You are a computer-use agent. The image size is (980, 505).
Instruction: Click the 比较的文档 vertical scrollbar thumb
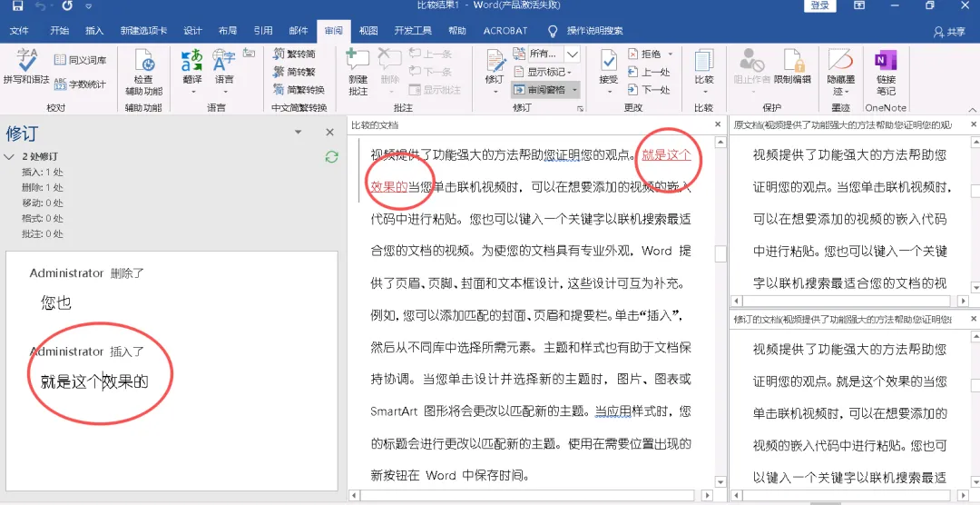click(x=720, y=254)
